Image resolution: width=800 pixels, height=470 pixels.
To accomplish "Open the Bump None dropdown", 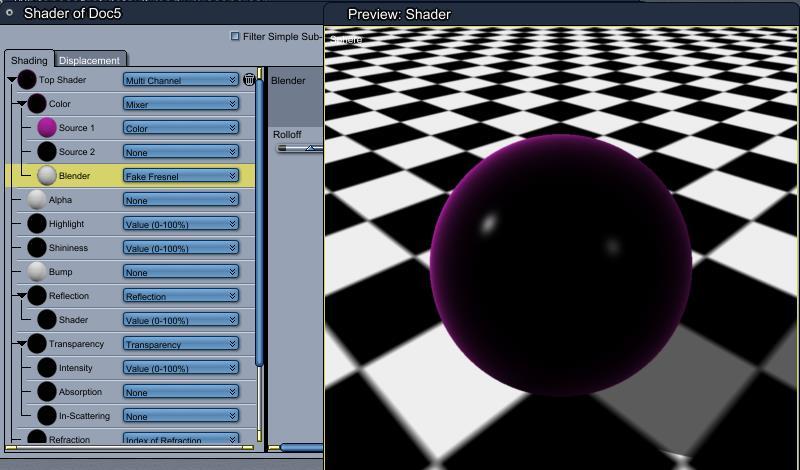I will point(181,272).
